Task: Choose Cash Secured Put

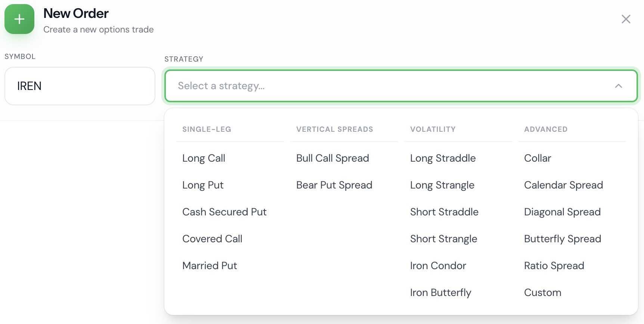Action: [x=225, y=212]
